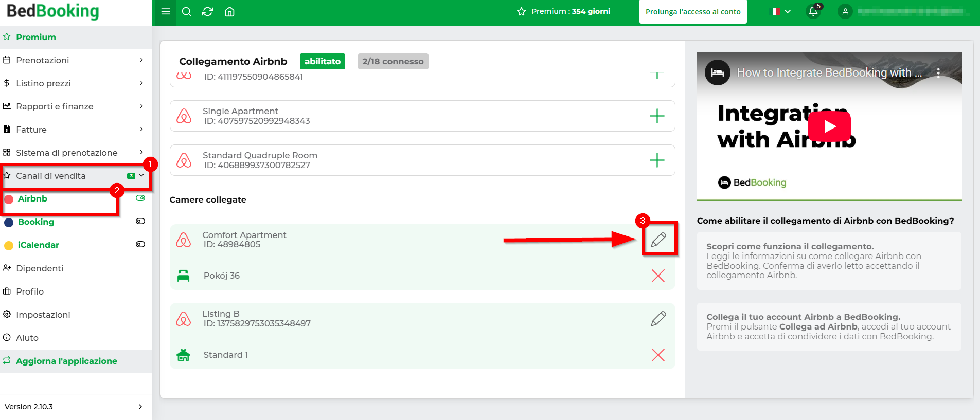Click the bed icon next to Pokój 36

pos(183,276)
